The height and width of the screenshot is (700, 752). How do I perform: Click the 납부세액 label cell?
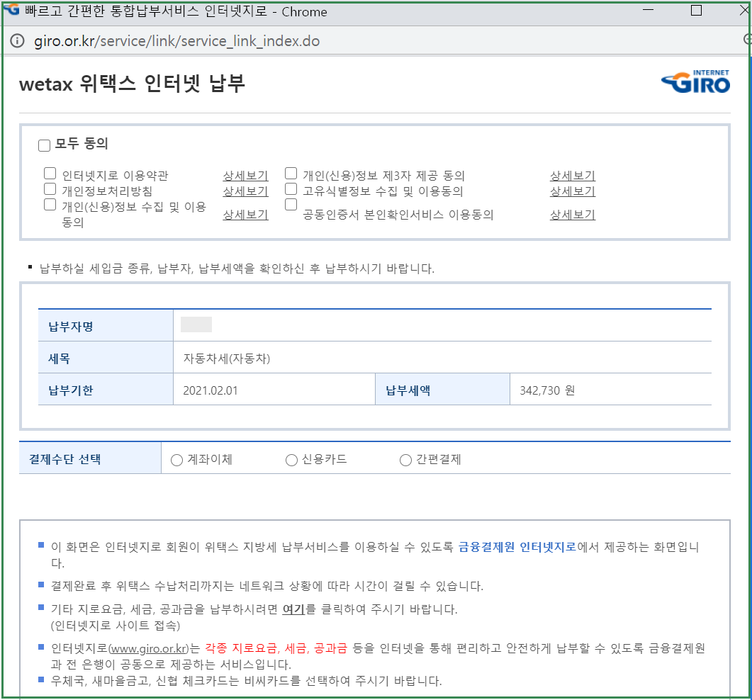(442, 389)
